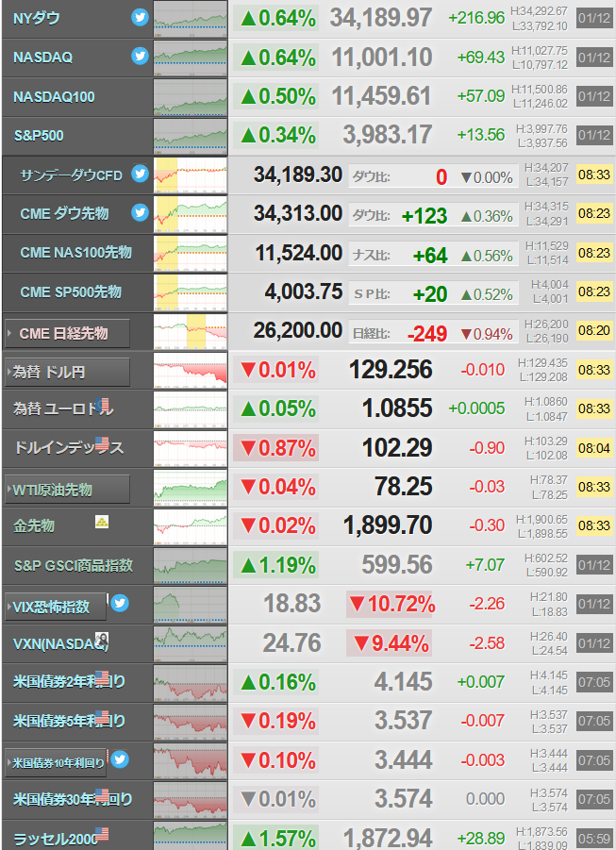Expand the VIX恐怖指数 button

[56, 607]
